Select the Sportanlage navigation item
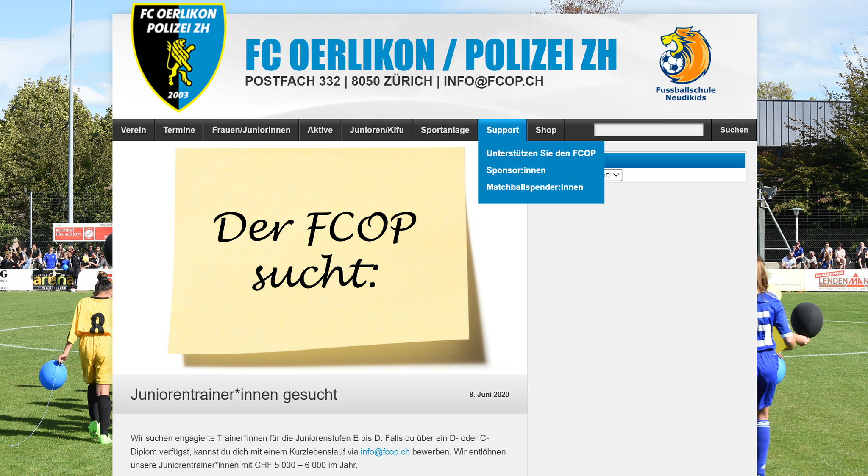Viewport: 868px width, 476px height. tap(445, 130)
